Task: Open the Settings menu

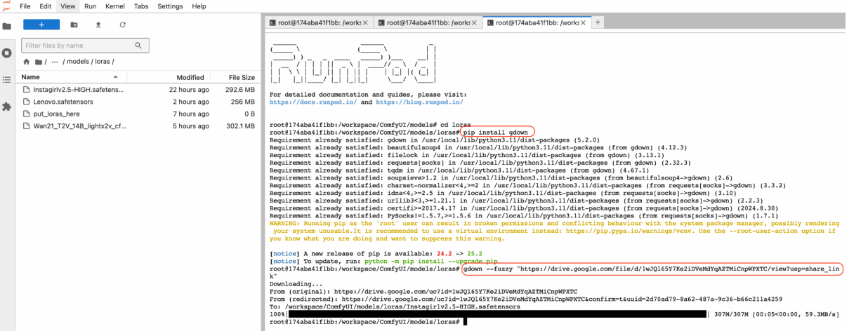Action: 170,6
